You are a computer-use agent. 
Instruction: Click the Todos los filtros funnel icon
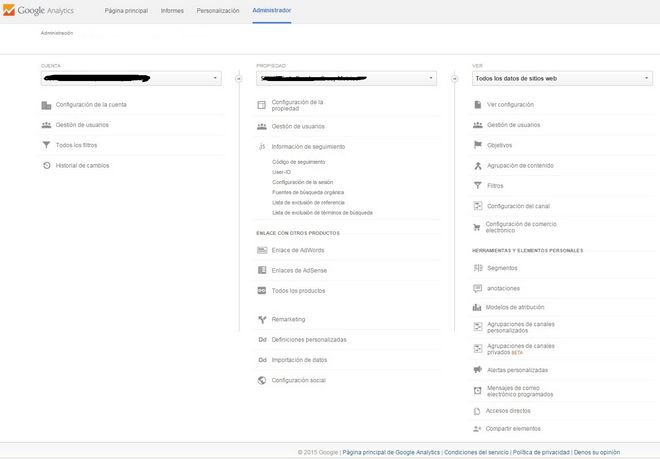46,145
